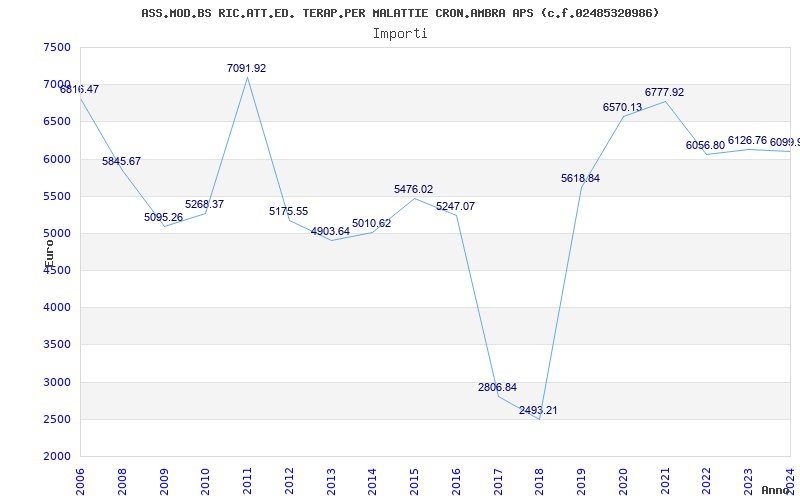
Task: Click the 3500 y-axis tick label
Action: coord(57,345)
